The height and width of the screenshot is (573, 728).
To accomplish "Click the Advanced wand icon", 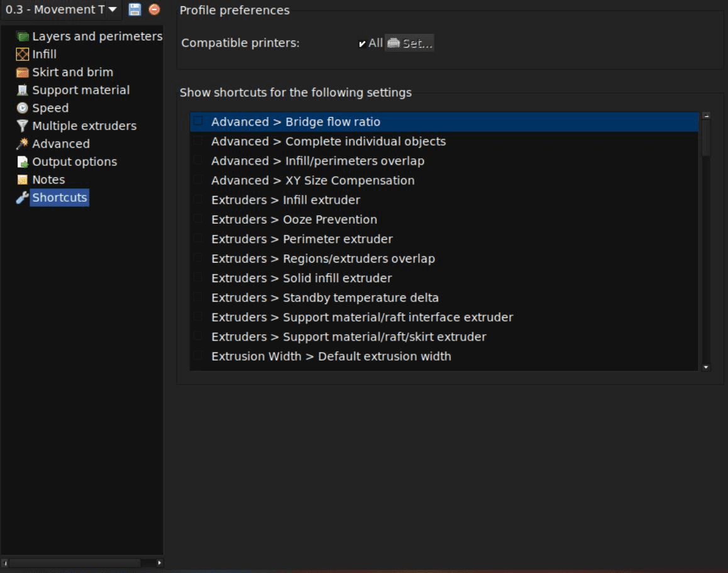I will (x=22, y=144).
